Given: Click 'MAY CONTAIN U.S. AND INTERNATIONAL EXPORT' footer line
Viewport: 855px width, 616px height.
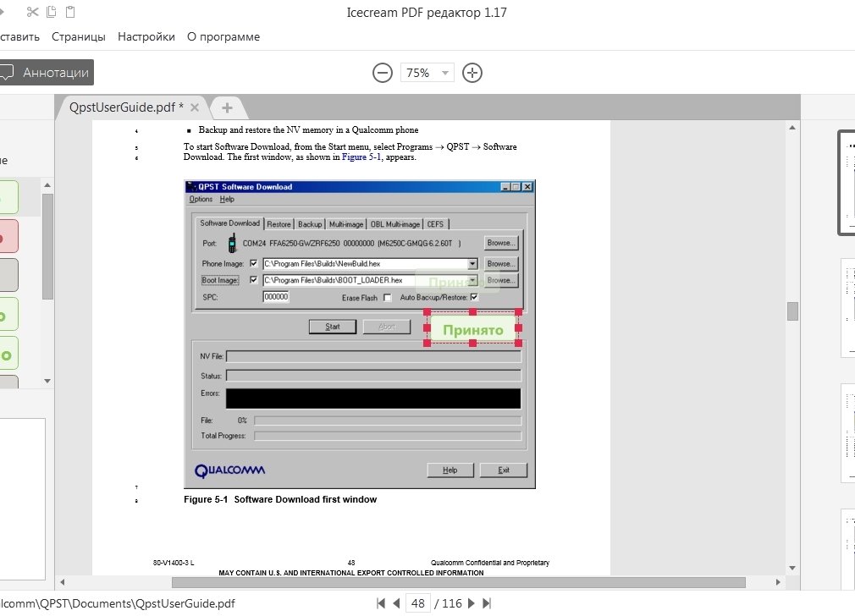Looking at the screenshot, I should pyautogui.click(x=351, y=573).
